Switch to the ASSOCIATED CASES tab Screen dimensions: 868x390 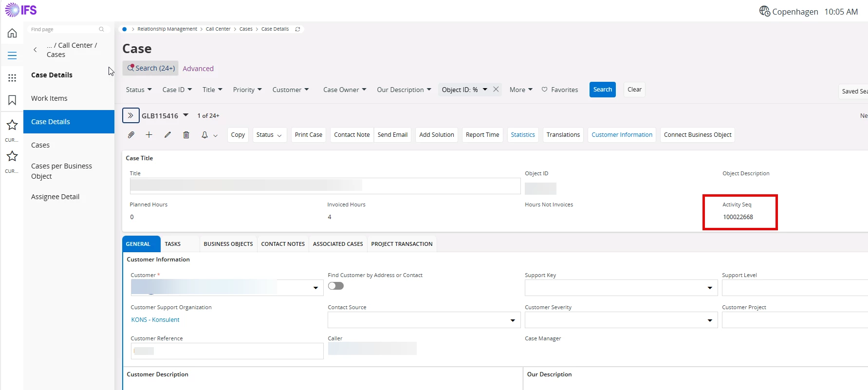[338, 244]
